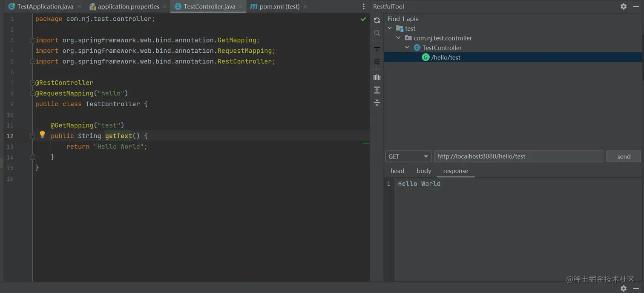Hide the RestfulTool panel with top minimize icon
The height and width of the screenshot is (293, 644).
[x=636, y=6]
